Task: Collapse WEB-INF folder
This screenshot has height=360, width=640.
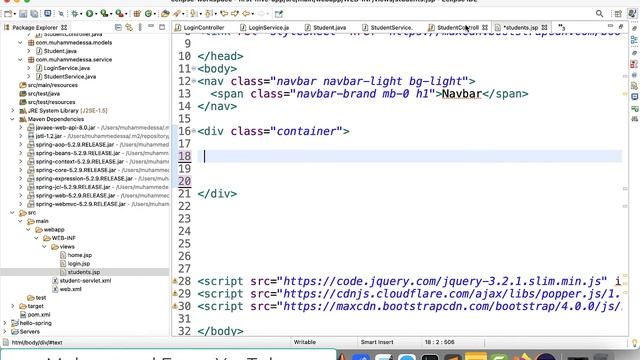Action: tap(36, 238)
